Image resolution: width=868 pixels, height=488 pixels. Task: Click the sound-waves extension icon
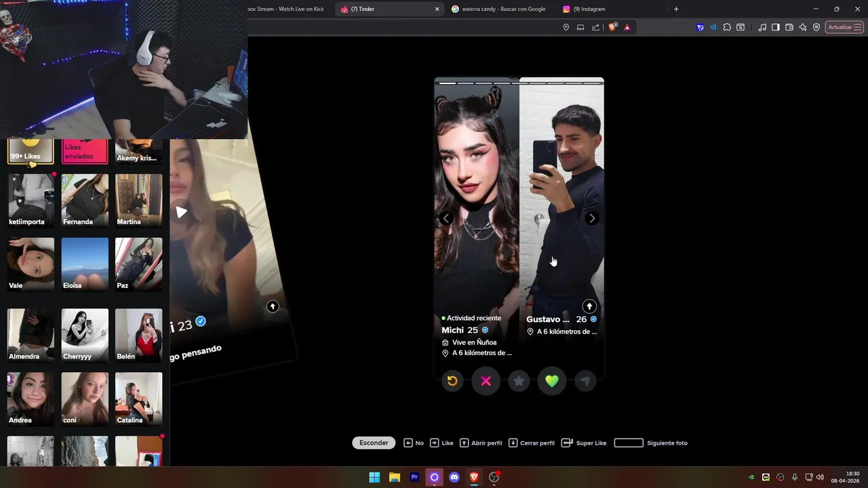(713, 27)
